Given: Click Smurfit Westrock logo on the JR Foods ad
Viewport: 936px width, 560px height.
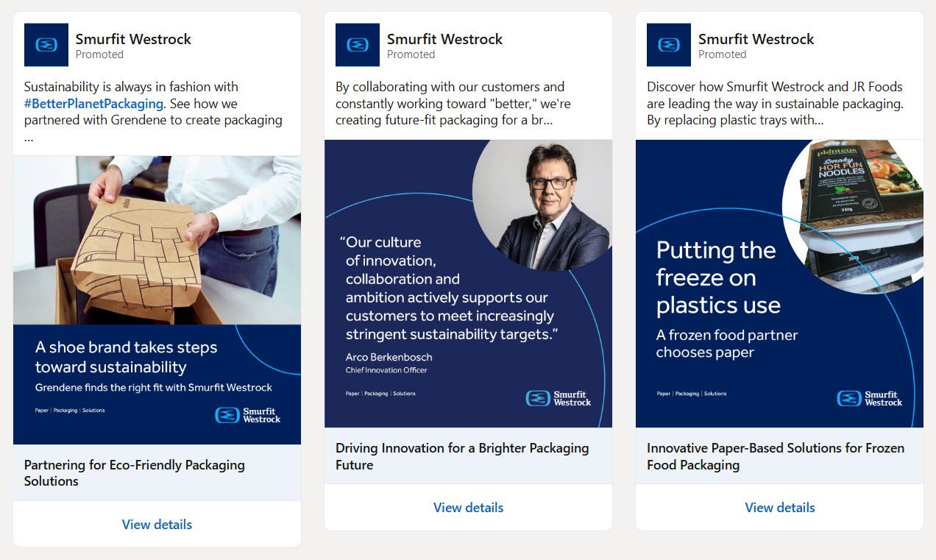Looking at the screenshot, I should pos(668,45).
